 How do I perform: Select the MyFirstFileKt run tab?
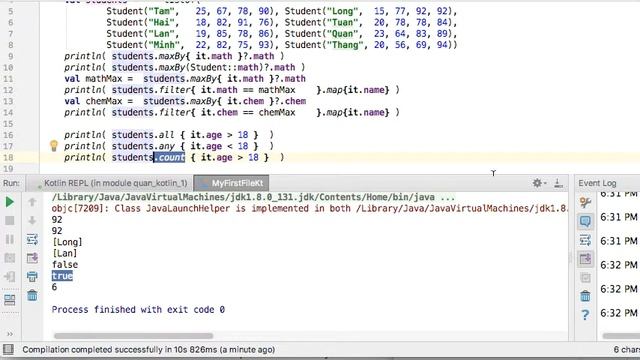coord(231,183)
